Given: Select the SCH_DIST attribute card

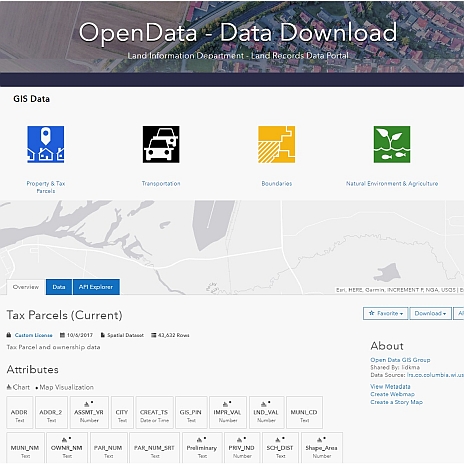Looking at the screenshot, I should pos(280,448).
